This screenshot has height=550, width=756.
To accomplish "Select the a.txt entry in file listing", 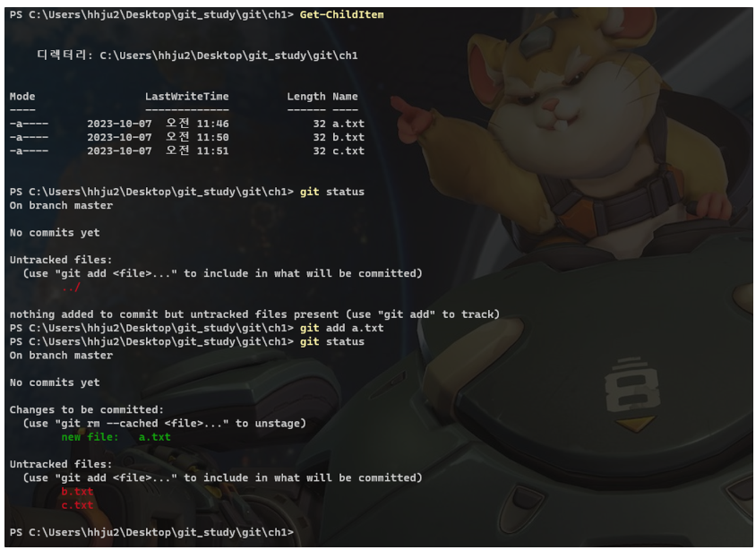I will pyautogui.click(x=348, y=124).
